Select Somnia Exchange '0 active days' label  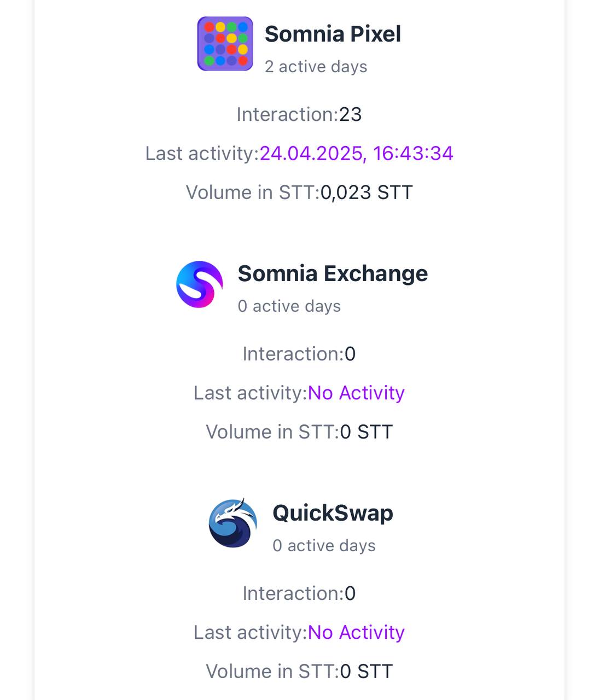[289, 306]
